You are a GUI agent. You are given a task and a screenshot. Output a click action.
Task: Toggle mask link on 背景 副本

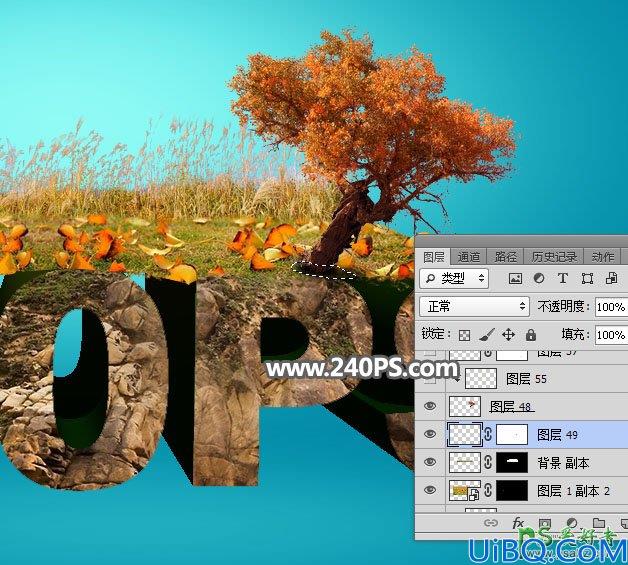[x=488, y=462]
